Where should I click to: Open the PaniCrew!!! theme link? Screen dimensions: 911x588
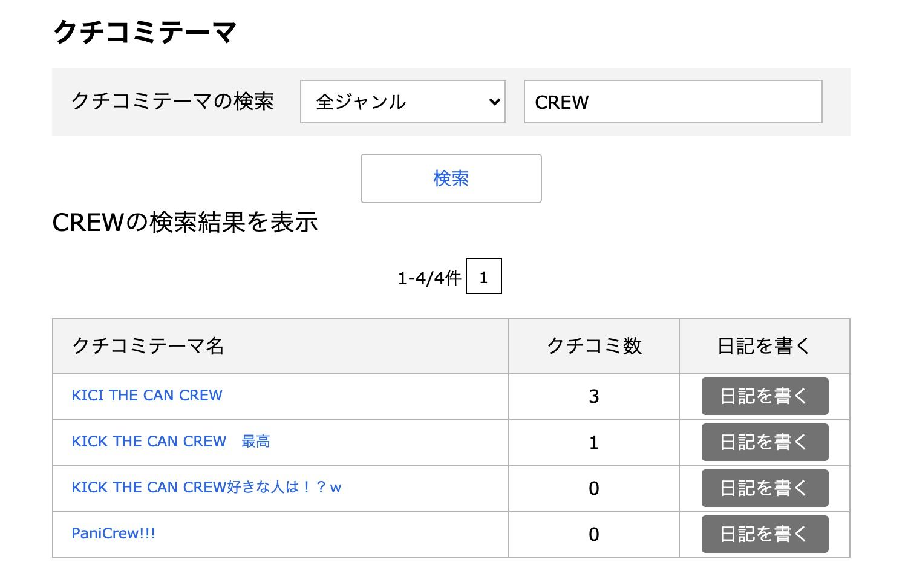pyautogui.click(x=114, y=534)
